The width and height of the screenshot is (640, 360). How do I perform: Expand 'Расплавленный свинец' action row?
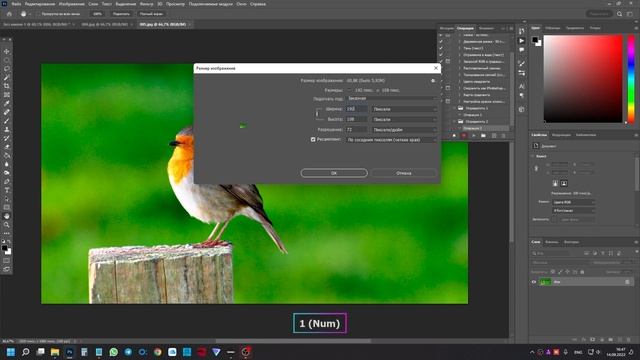(459, 68)
